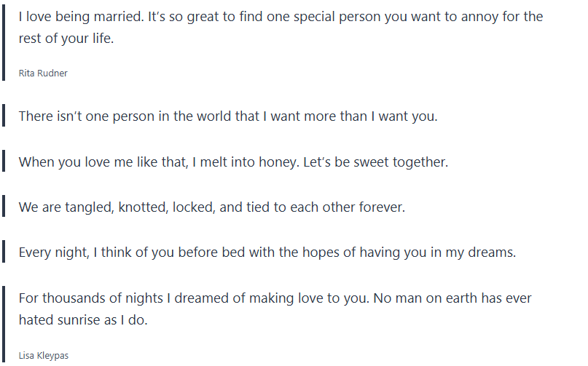Click the vertical bar beside the Rita Rudner quote
Viewport: 588px width, 366px height.
point(4,41)
